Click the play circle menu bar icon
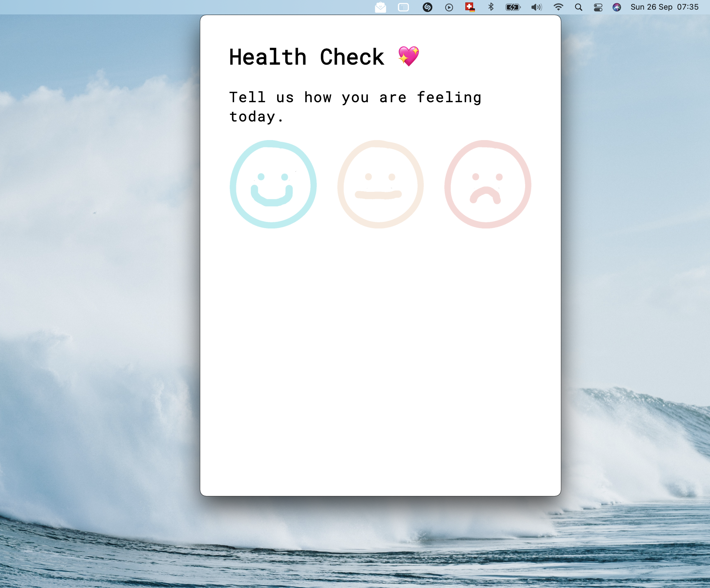 [449, 8]
